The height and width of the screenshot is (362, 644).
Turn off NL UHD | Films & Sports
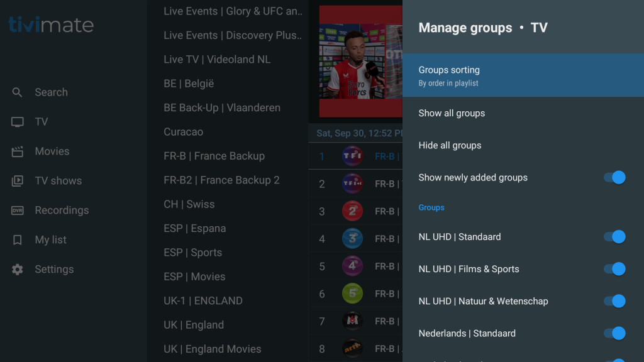pos(614,269)
